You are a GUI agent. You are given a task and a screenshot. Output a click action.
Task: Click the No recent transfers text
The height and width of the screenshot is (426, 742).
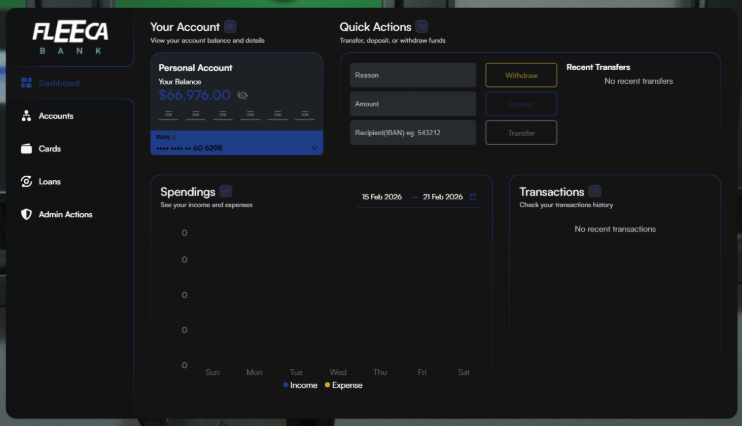coord(638,81)
